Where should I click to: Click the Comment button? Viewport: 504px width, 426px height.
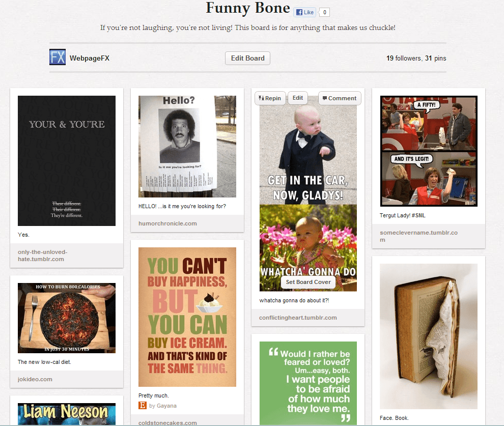coord(340,98)
